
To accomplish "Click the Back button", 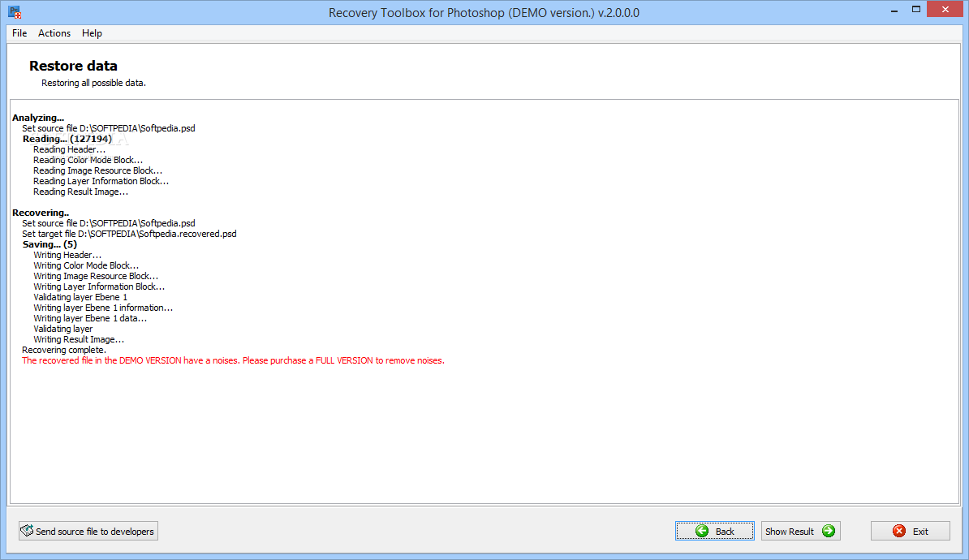I will click(x=714, y=531).
